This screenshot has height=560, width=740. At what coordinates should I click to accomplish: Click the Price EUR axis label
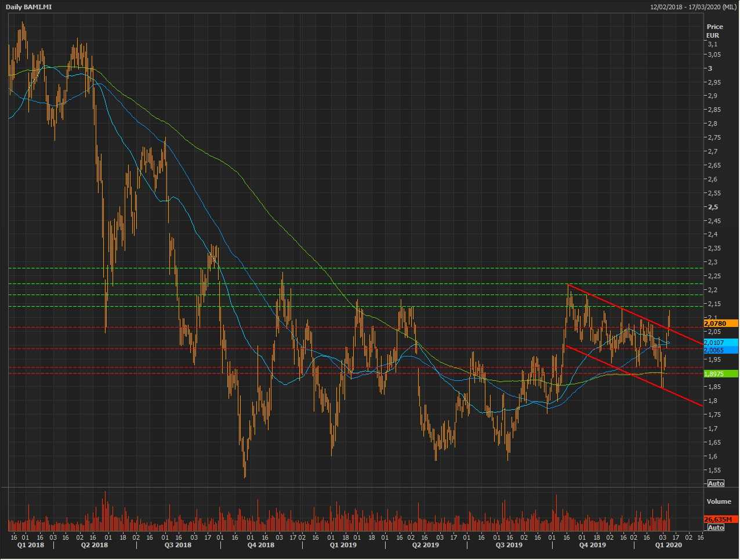(x=714, y=31)
